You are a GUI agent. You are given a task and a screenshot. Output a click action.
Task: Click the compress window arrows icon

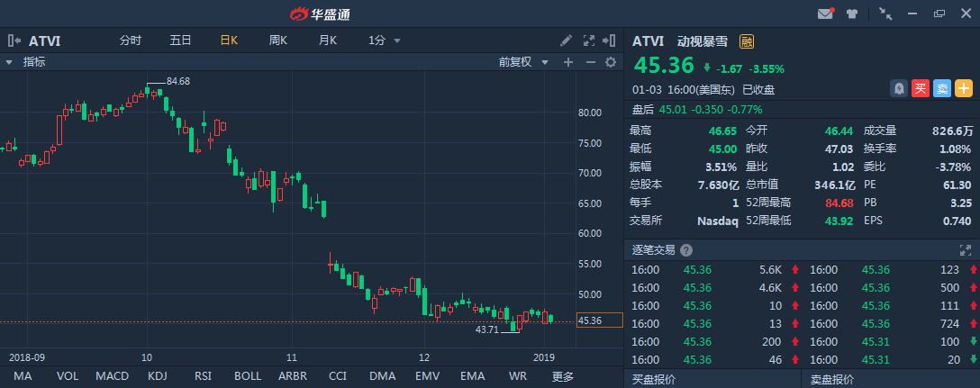885,14
